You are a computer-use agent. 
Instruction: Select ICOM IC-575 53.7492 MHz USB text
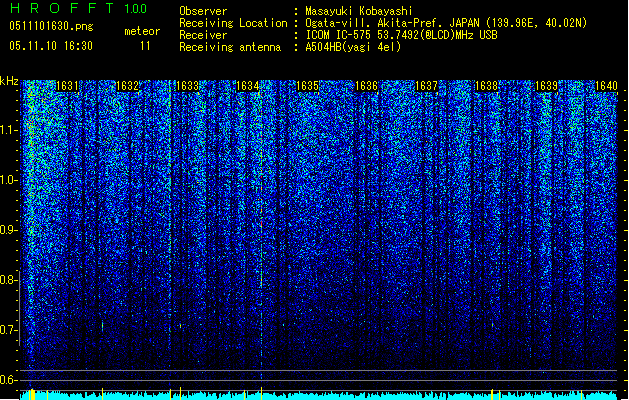click(x=402, y=35)
